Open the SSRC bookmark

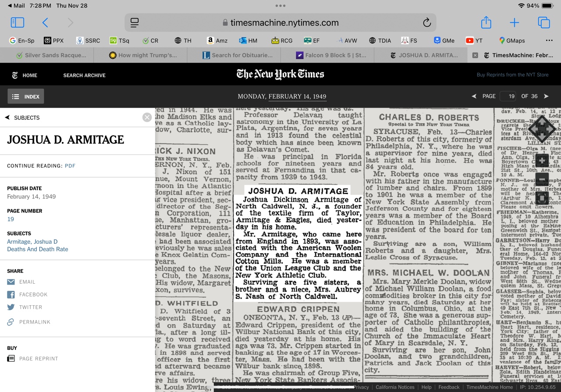pos(88,40)
